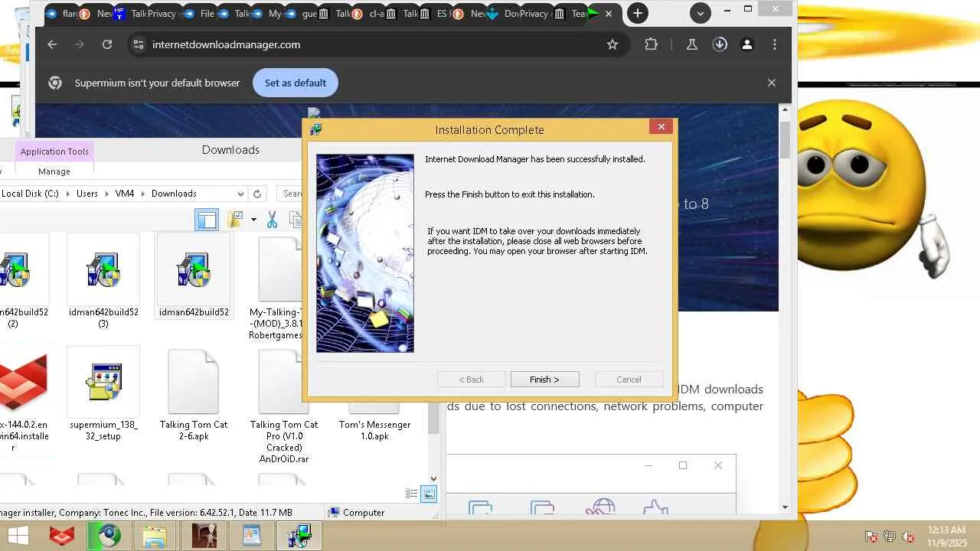Click Users in the Explorer breadcrumb path

[87, 194]
